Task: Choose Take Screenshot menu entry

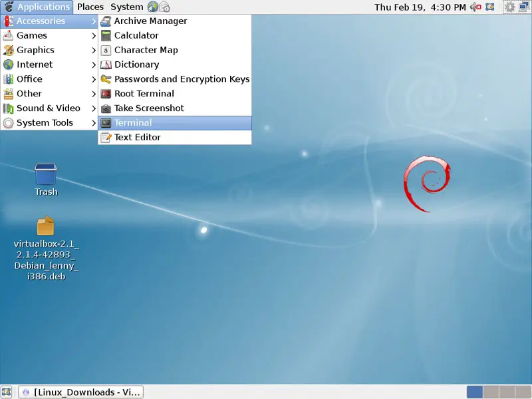Action: 175,108
